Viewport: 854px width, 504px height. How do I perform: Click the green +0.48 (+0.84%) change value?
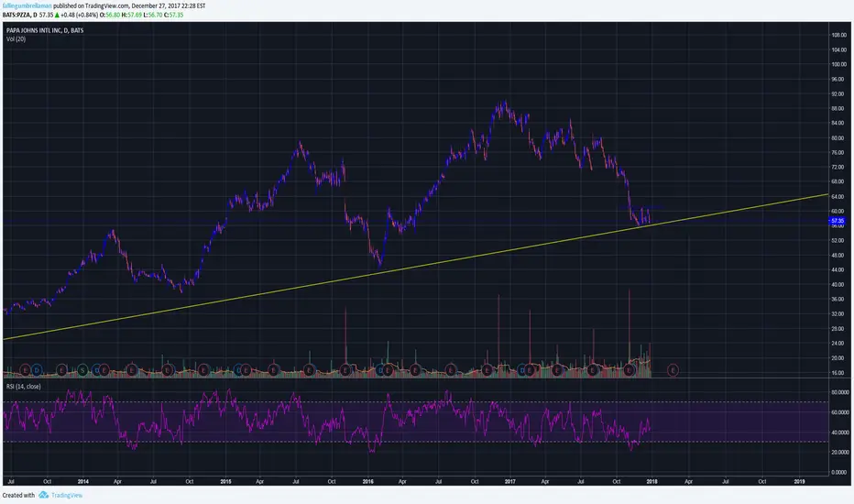(79, 15)
